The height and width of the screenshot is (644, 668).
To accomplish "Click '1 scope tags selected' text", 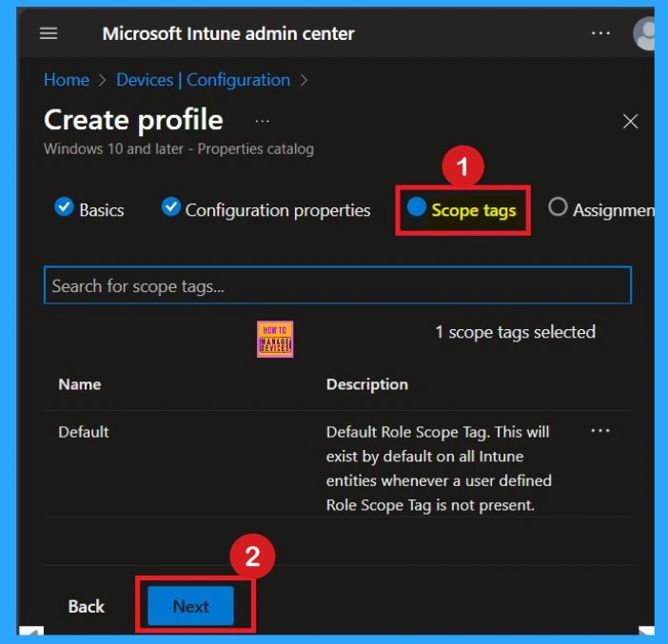I will pos(515,332).
